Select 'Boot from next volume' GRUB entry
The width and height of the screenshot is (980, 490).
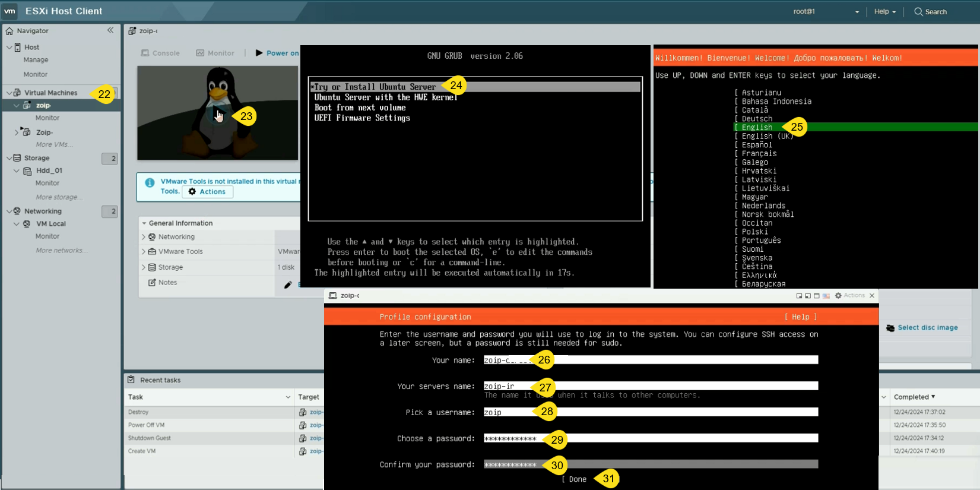(360, 108)
